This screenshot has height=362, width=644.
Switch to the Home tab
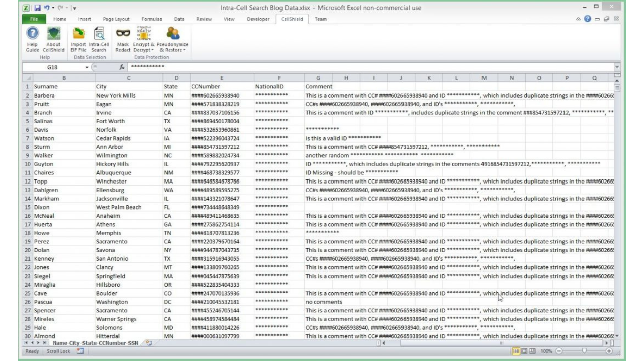60,19
